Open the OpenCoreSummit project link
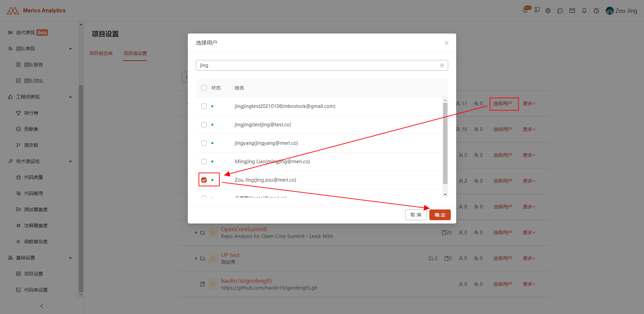Screen dimensions: 644x314 coord(244,229)
